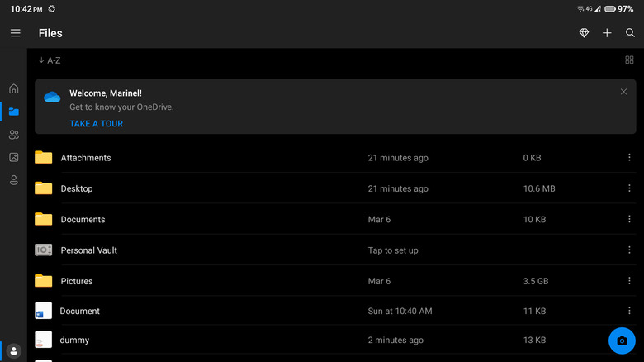Image resolution: width=644 pixels, height=362 pixels.
Task: Dismiss the Welcome banner
Action: coord(623,92)
